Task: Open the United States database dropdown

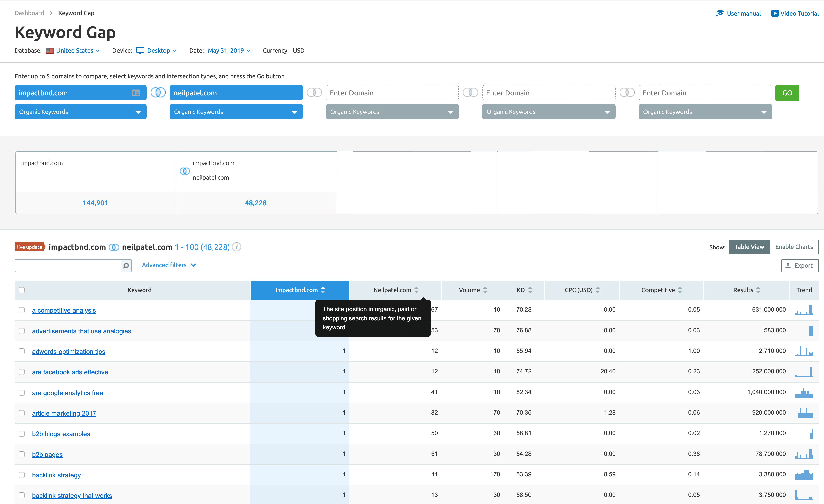Action: point(78,50)
